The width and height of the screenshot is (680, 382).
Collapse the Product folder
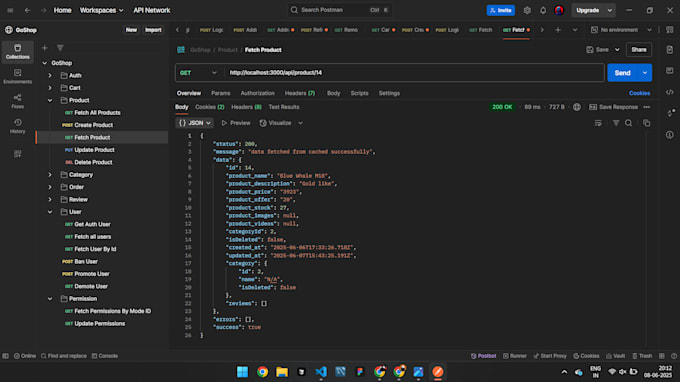pyautogui.click(x=50, y=101)
